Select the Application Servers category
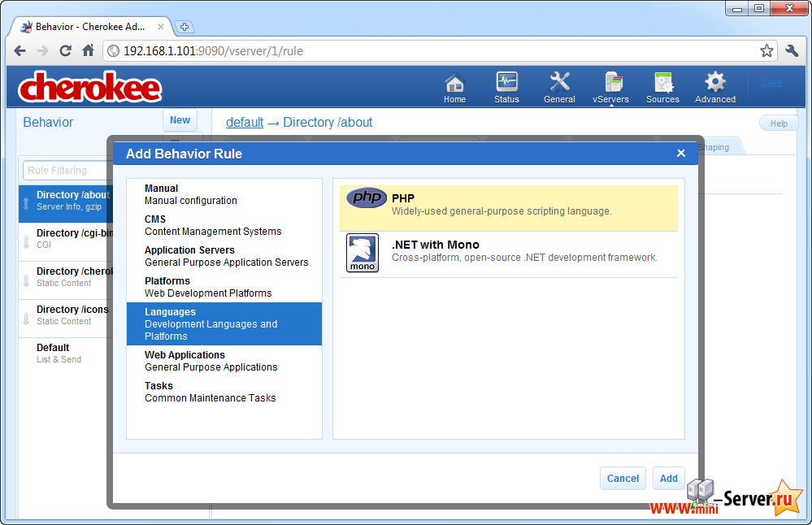Screen dimensions: 812x525 pyautogui.click(x=224, y=256)
